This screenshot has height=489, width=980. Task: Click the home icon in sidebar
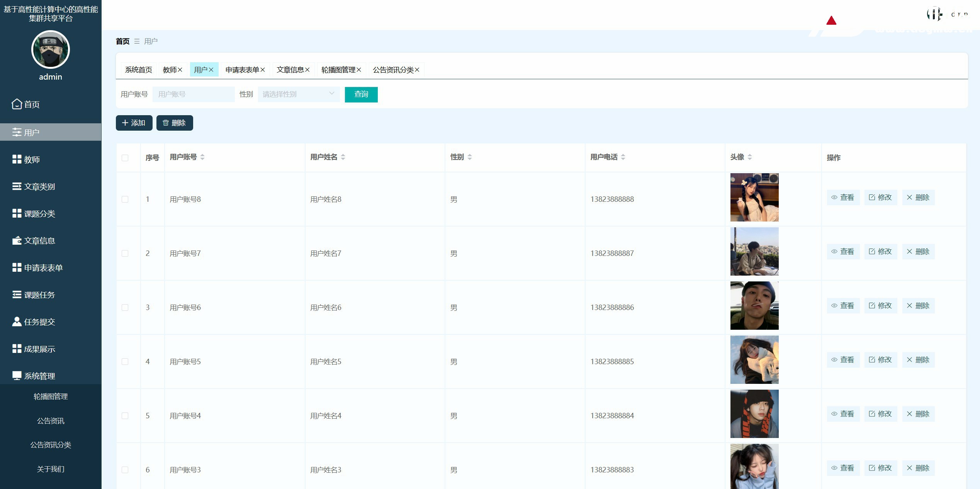coord(17,104)
